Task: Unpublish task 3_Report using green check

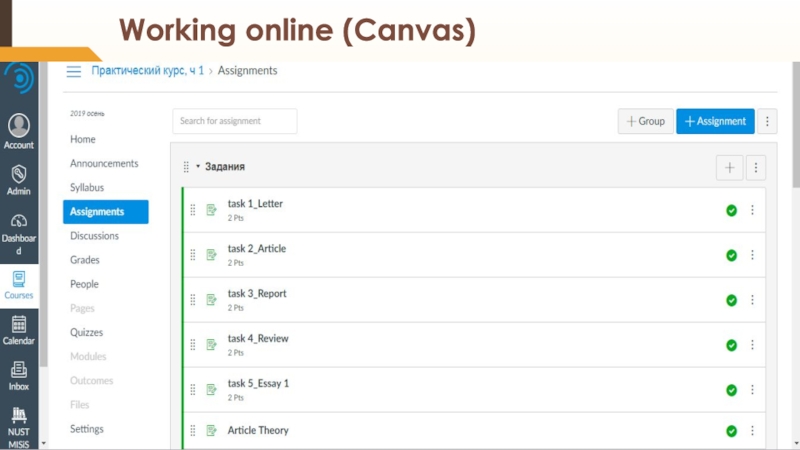Action: point(731,300)
